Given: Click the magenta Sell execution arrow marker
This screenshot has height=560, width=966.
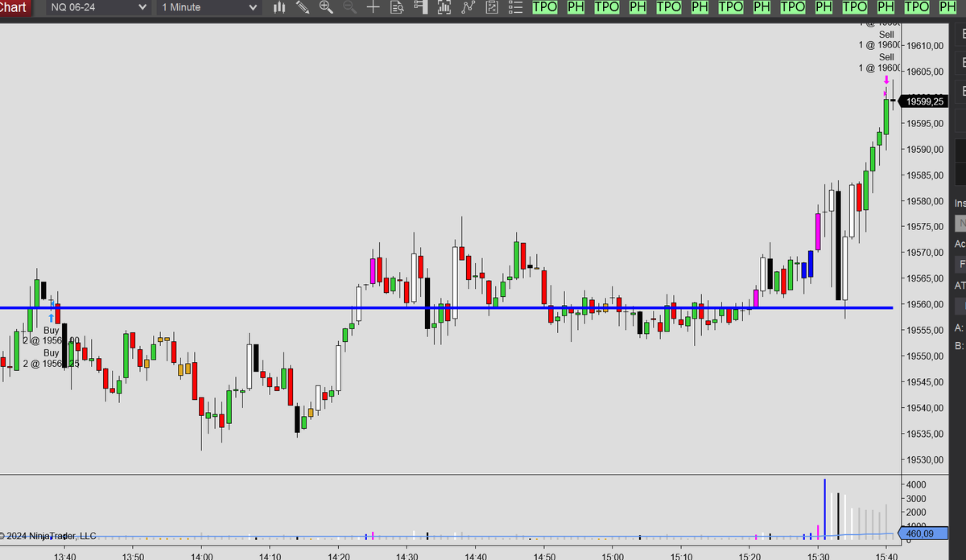Looking at the screenshot, I should point(886,80).
